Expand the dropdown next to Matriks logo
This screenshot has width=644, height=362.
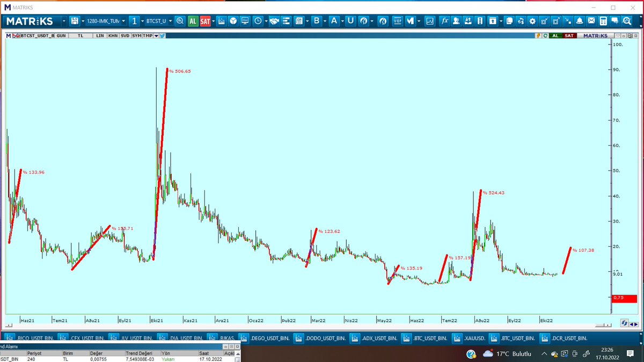[x=64, y=21]
